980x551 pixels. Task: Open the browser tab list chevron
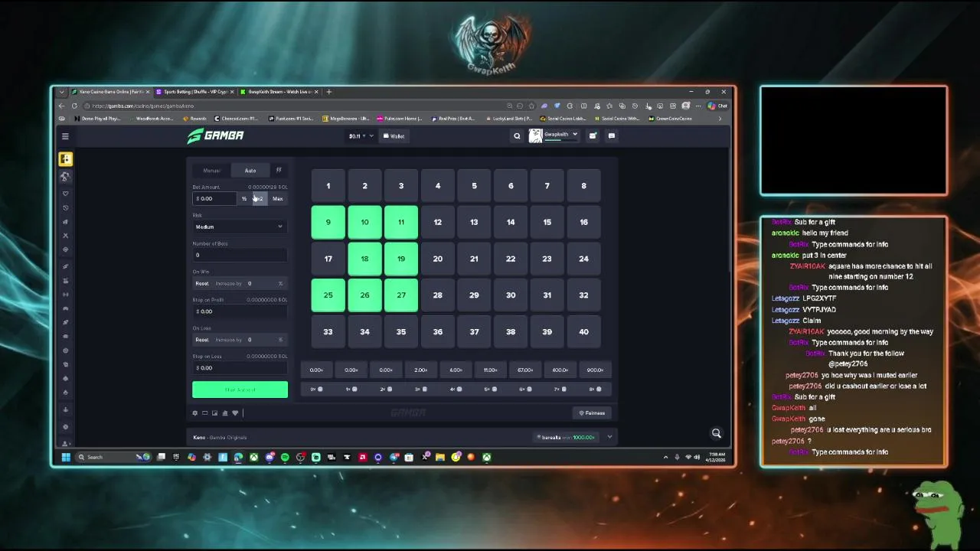pos(61,92)
